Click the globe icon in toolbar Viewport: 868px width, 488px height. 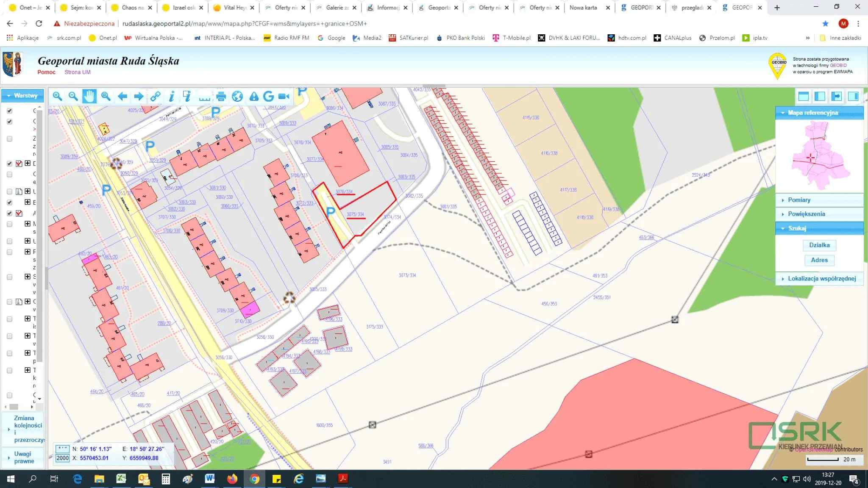pyautogui.click(x=237, y=96)
